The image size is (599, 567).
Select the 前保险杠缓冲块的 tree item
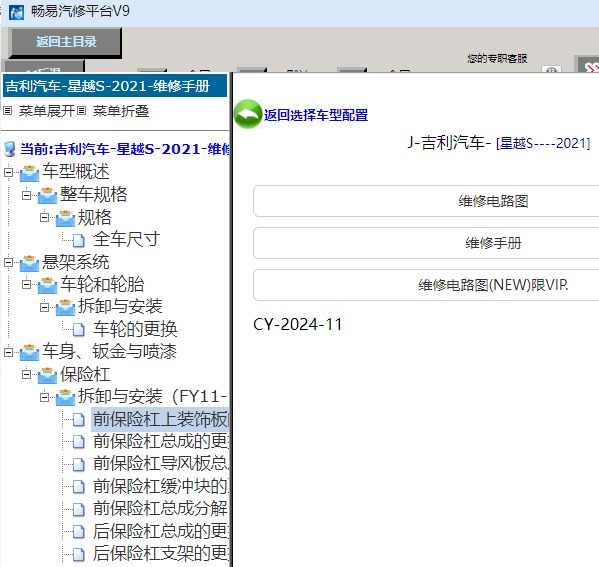coord(160,486)
